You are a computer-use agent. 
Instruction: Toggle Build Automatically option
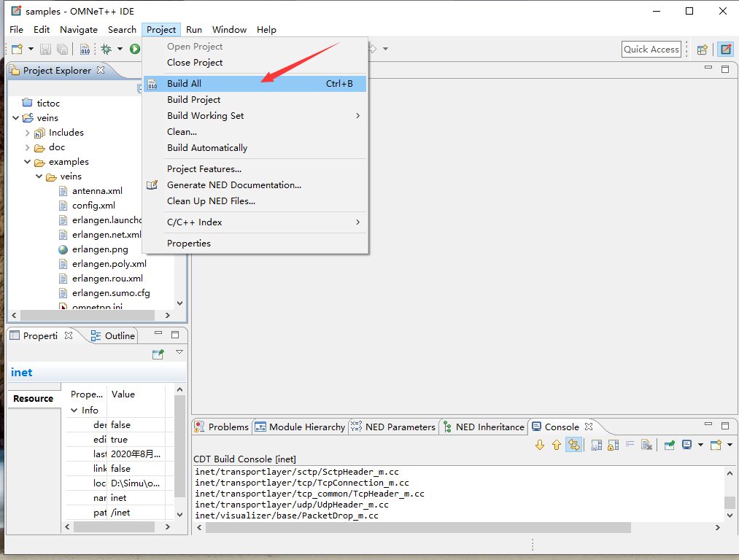pyautogui.click(x=255, y=147)
